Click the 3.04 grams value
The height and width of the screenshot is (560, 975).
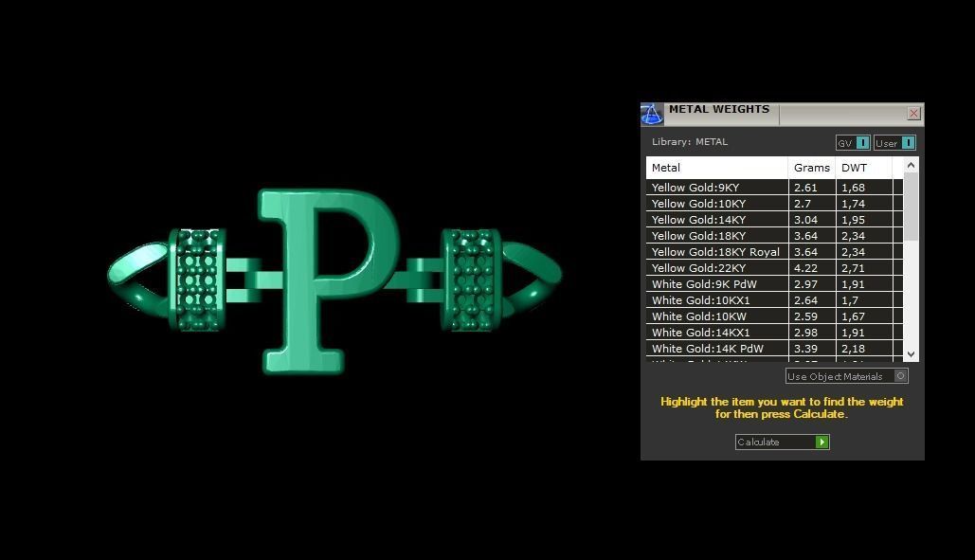(x=805, y=220)
